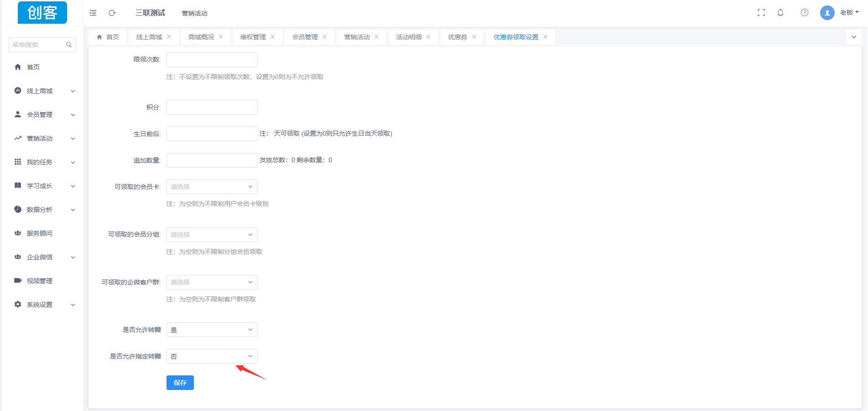This screenshot has height=411, width=868.
Task: Close the 会员管理 tab
Action: (x=325, y=37)
